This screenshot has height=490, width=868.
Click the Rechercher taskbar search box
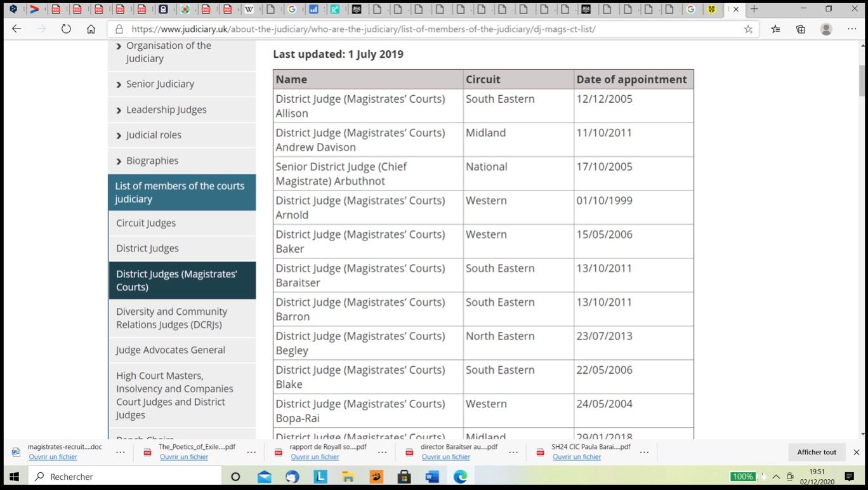click(x=125, y=476)
